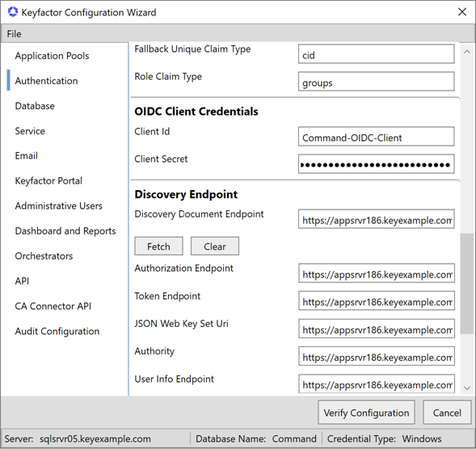Close the Configuration Wizard window
476x449 pixels.
[x=462, y=12]
